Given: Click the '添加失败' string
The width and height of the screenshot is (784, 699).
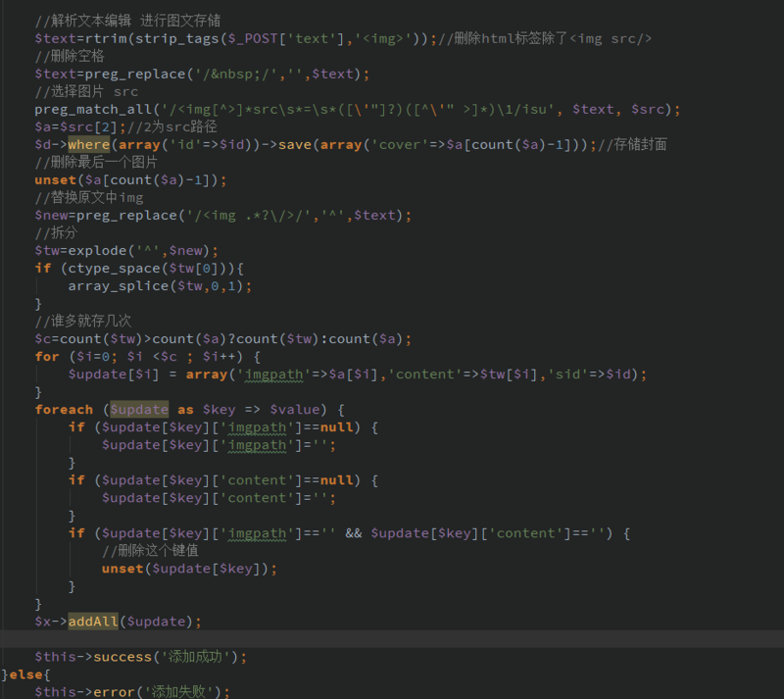Looking at the screenshot, I should coord(181,692).
